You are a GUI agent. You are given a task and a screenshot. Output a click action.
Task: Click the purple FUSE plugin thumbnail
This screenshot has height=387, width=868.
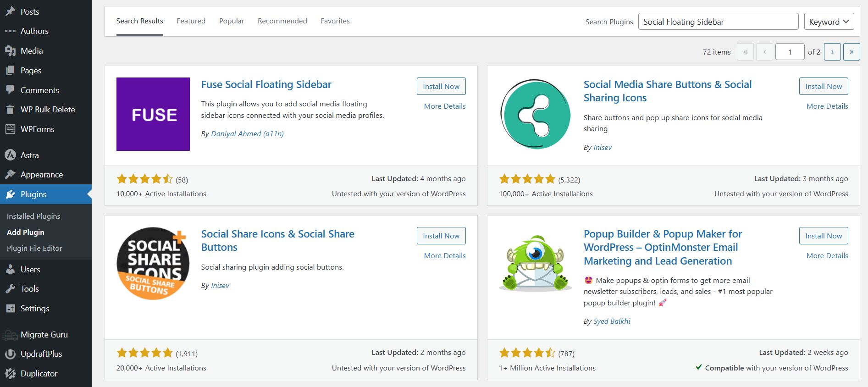pos(153,114)
